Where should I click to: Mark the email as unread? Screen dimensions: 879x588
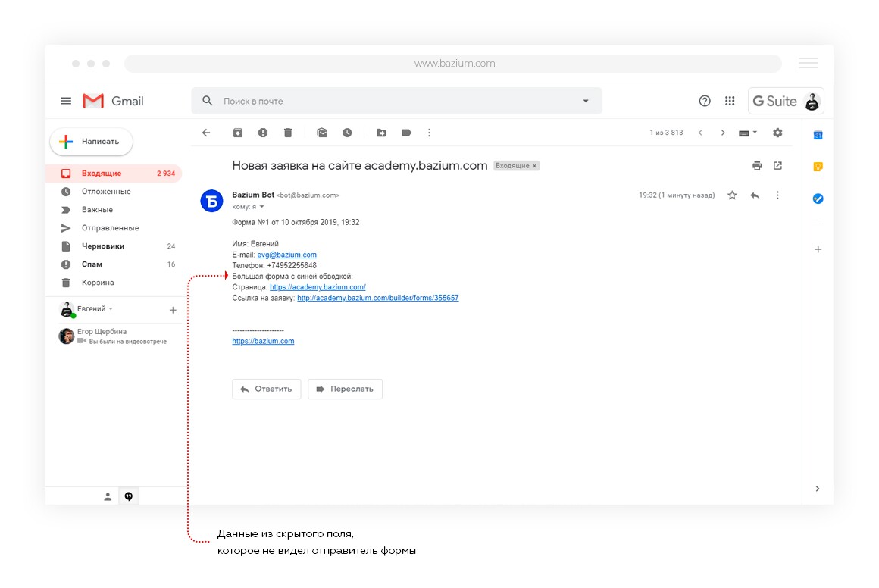[322, 133]
